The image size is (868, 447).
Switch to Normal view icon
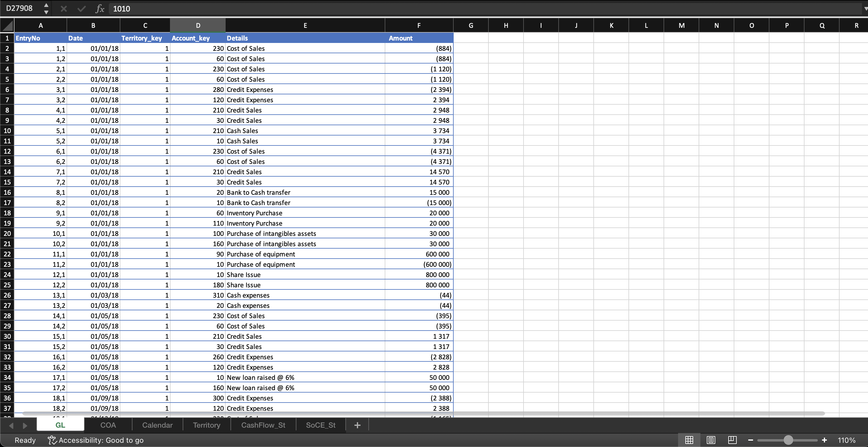[689, 440]
